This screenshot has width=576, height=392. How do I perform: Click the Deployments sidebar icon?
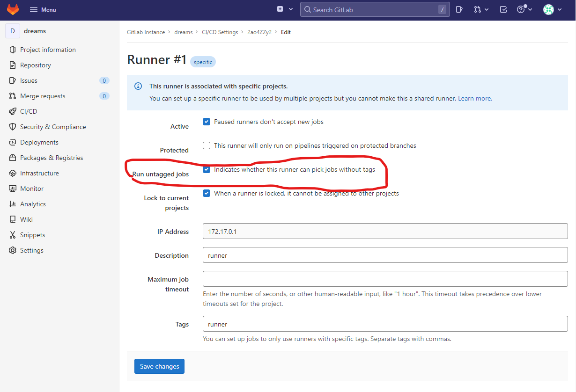[12, 142]
